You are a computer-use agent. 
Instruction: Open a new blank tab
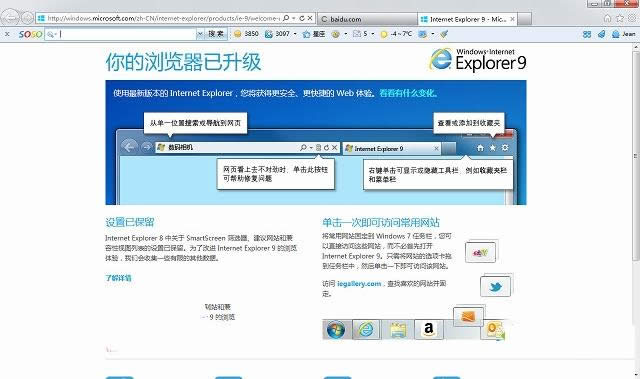pos(525,19)
